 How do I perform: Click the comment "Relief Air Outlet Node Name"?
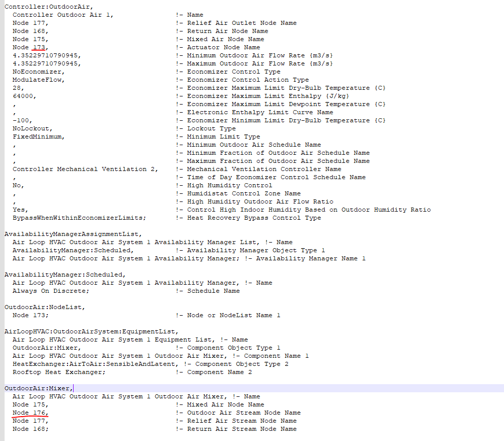[x=242, y=23]
